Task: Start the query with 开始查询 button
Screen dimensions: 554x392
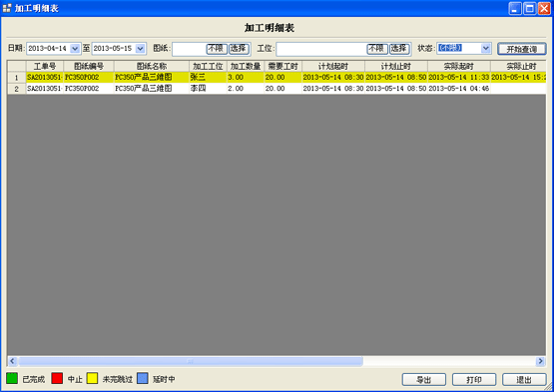Action: [x=522, y=49]
